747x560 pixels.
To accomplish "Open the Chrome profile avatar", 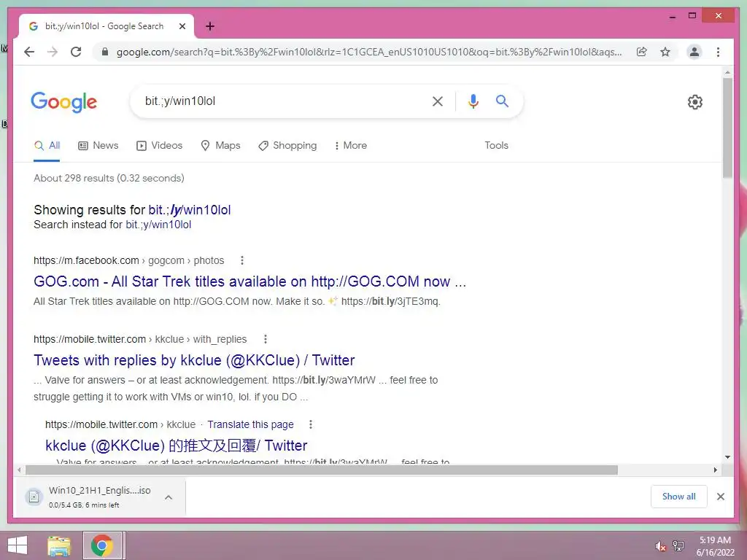I will [x=694, y=52].
